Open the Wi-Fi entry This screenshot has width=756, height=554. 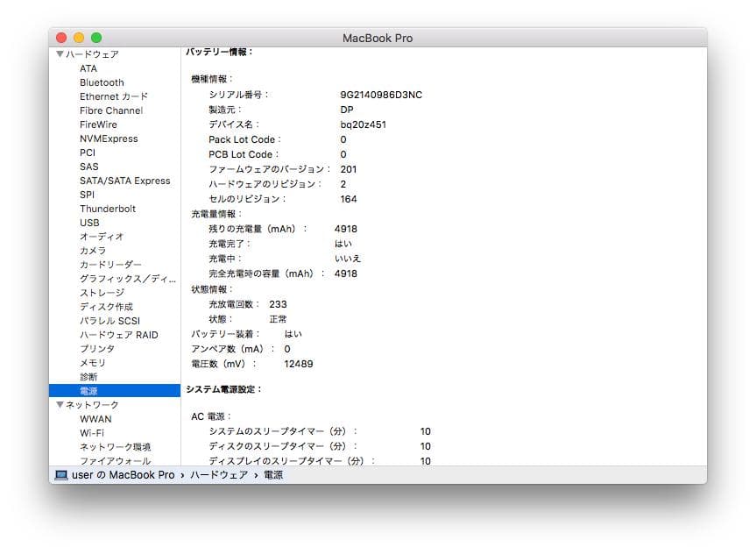(92, 433)
